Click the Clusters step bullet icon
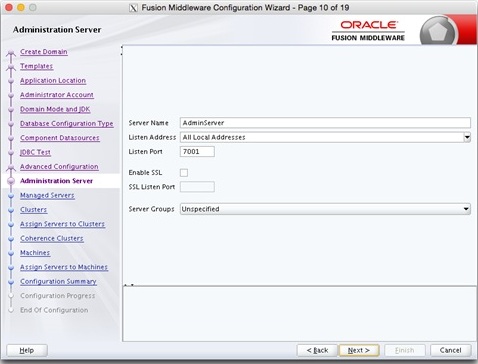478x364 pixels. 11,210
